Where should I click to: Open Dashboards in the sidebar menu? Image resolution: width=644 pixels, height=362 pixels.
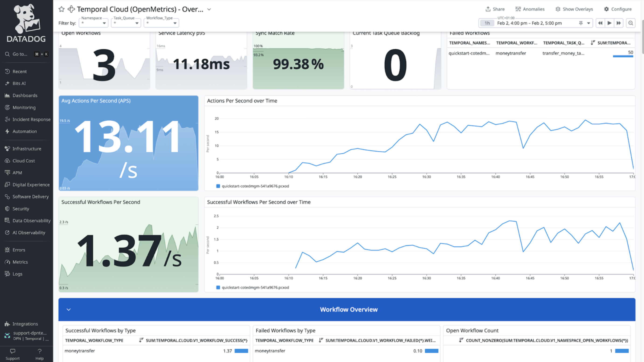[x=25, y=95]
